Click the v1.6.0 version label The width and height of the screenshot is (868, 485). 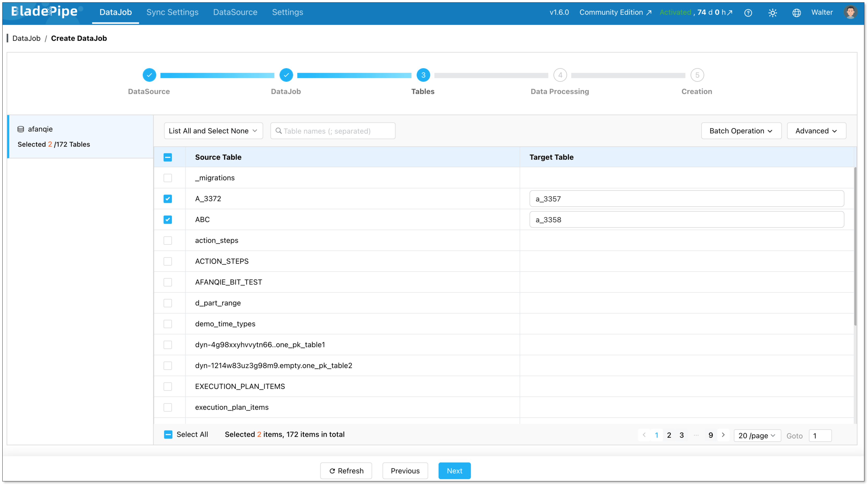click(559, 13)
